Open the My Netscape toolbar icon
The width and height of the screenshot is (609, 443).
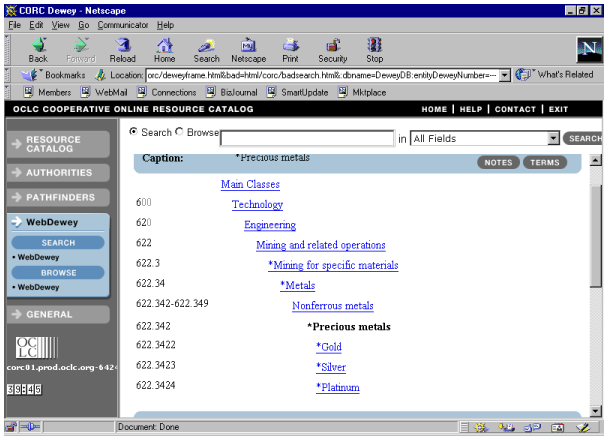pyautogui.click(x=249, y=50)
